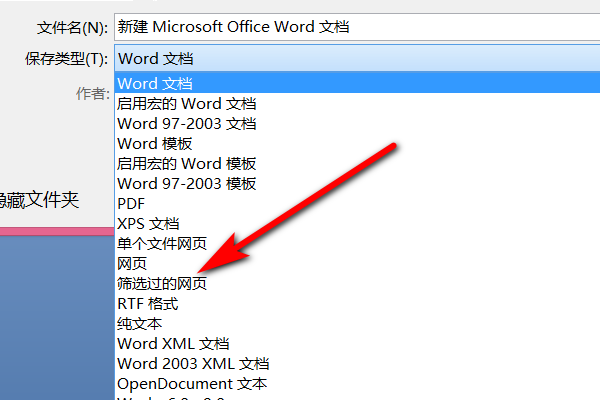Open the save type combo box
Viewport: 600px width, 400px height.
click(357, 58)
